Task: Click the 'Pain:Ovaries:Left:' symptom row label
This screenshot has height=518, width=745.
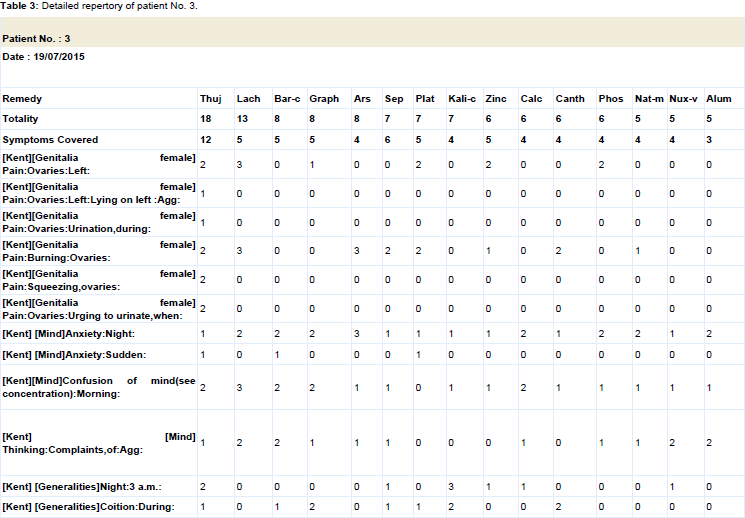Action: pos(99,164)
